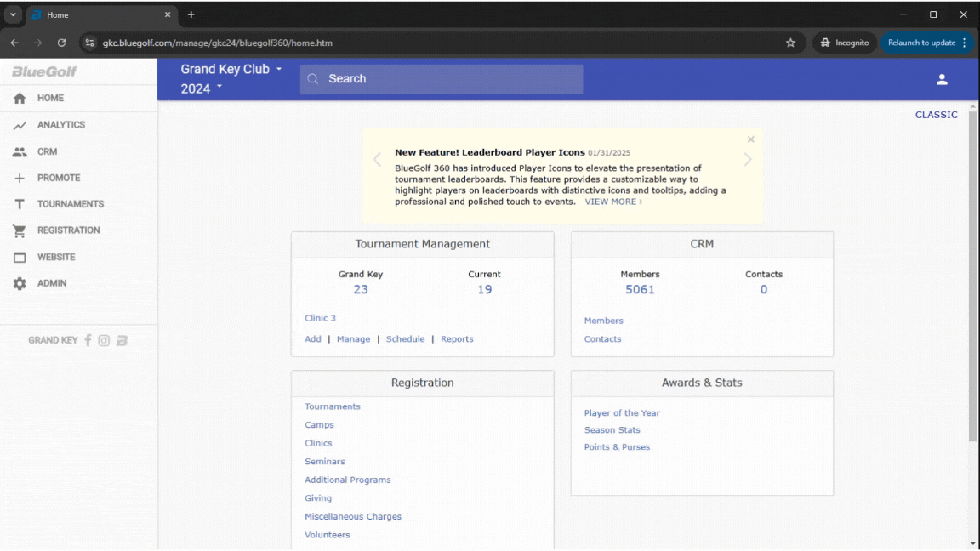Click VIEW MORE in the announcement
Image resolution: width=980 pixels, height=551 pixels.
(x=613, y=202)
